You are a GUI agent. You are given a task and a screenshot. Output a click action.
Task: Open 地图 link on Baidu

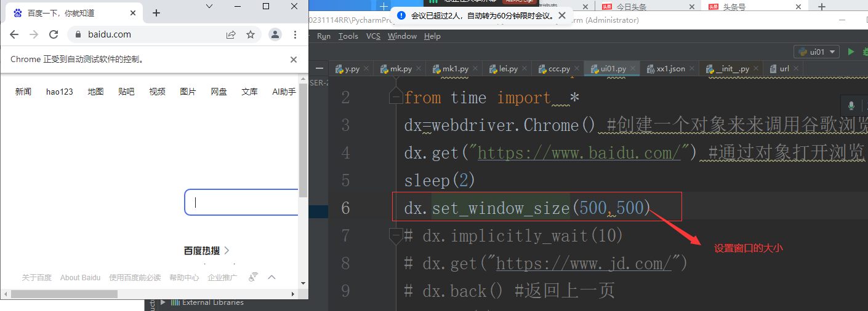coord(95,92)
